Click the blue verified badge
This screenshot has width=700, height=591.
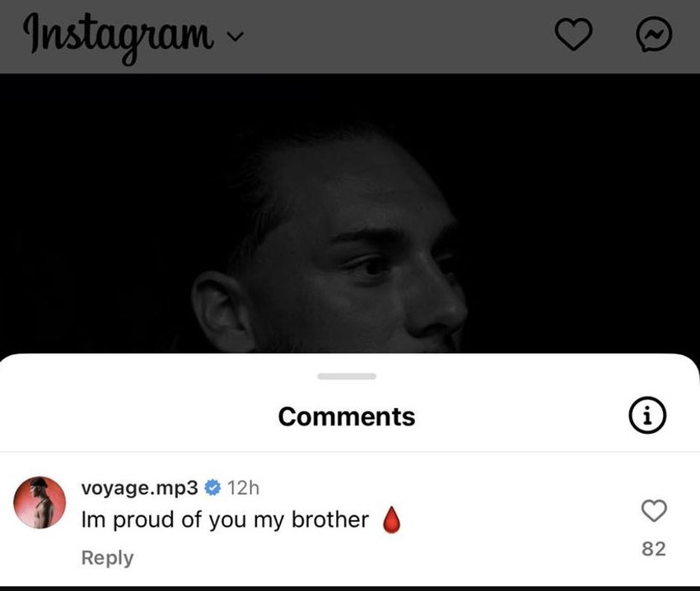click(212, 487)
